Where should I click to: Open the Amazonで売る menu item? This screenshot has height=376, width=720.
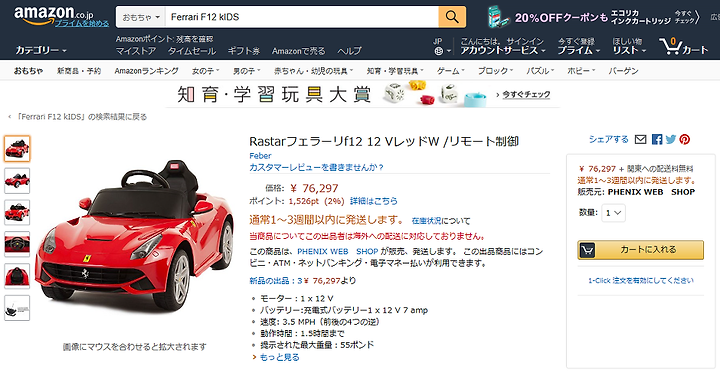(298, 51)
